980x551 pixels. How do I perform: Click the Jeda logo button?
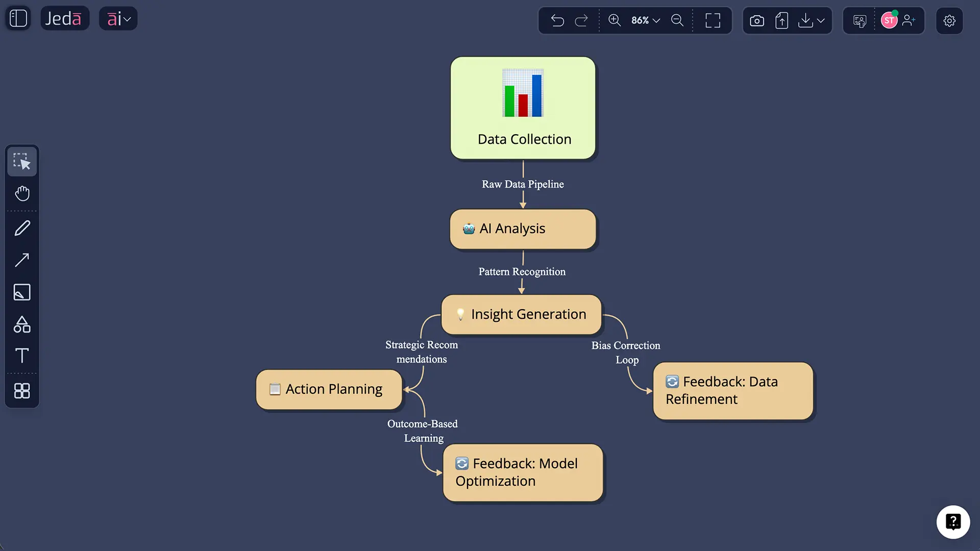pos(64,19)
